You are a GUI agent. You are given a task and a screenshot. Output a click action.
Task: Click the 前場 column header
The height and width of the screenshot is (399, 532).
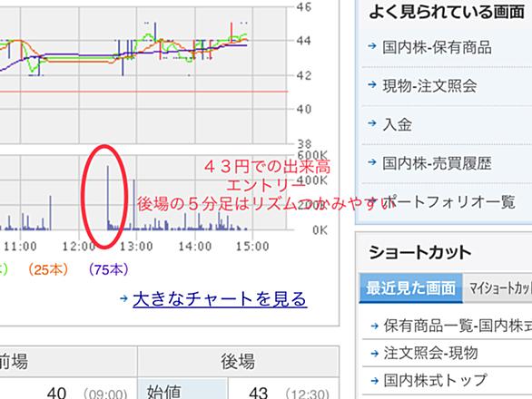point(68,362)
